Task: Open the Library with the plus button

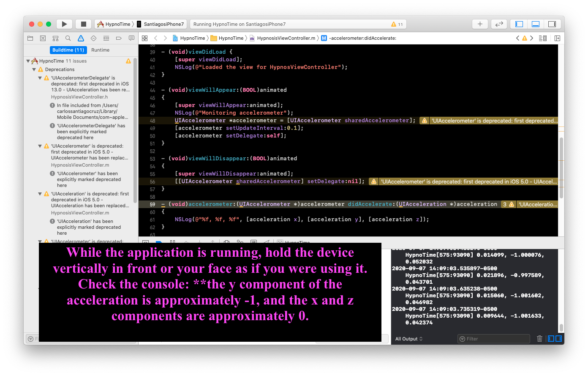Action: pos(480,24)
